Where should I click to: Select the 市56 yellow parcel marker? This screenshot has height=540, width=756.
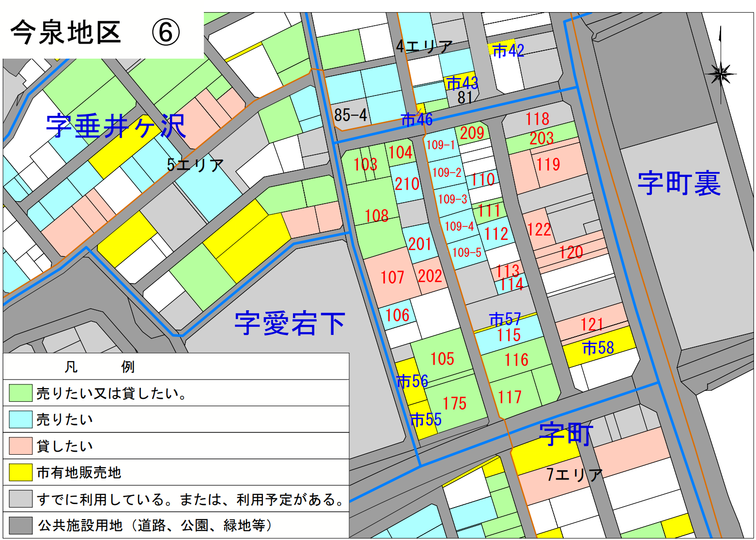click(413, 381)
